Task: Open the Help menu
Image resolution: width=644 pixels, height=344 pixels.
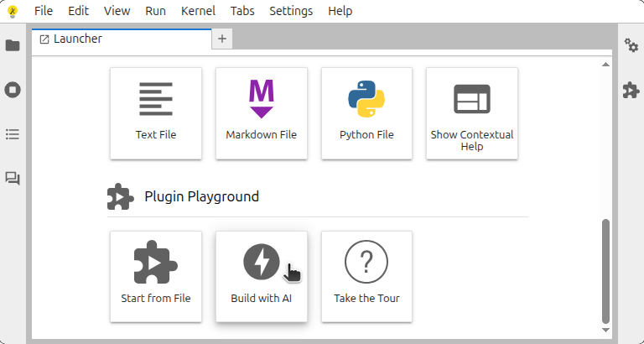Action: (x=340, y=11)
